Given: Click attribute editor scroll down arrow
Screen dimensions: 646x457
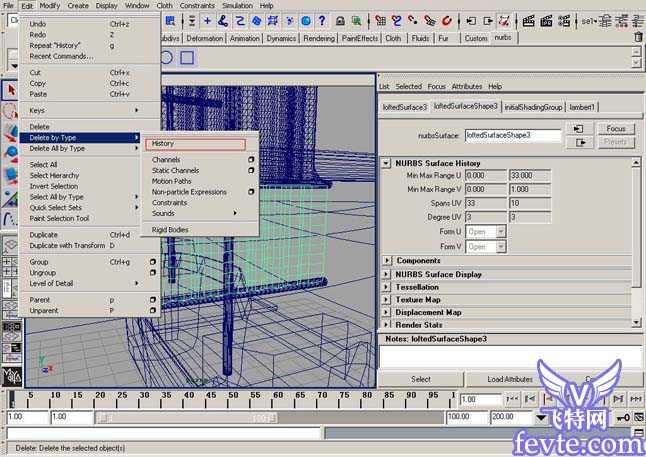Looking at the screenshot, I should 637,323.
